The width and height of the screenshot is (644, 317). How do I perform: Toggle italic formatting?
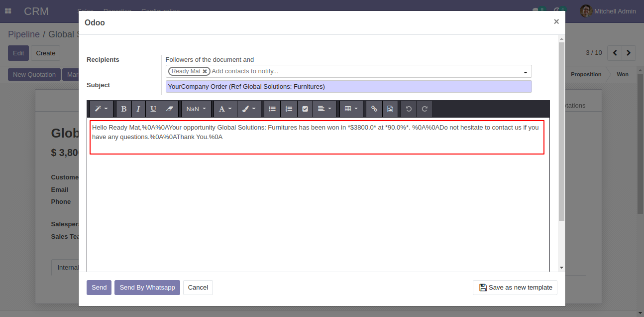click(138, 109)
